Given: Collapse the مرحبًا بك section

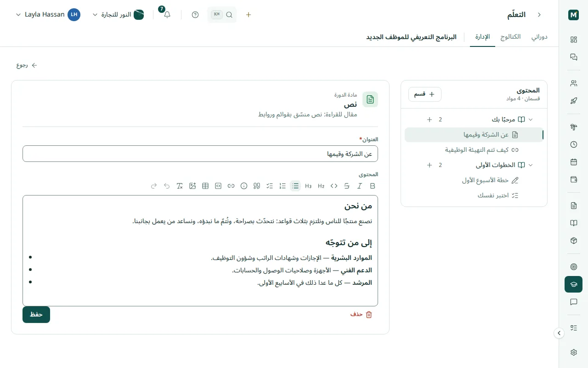Looking at the screenshot, I should (531, 120).
